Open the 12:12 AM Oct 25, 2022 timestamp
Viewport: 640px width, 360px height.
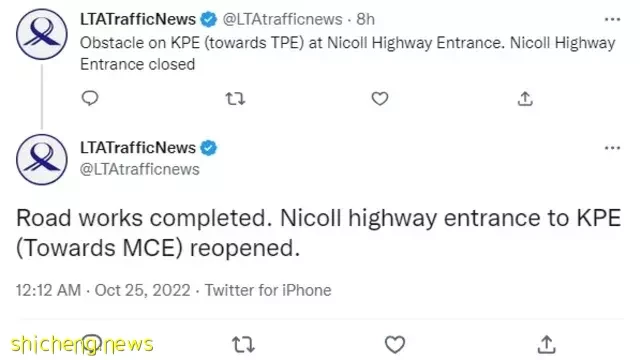click(x=103, y=290)
